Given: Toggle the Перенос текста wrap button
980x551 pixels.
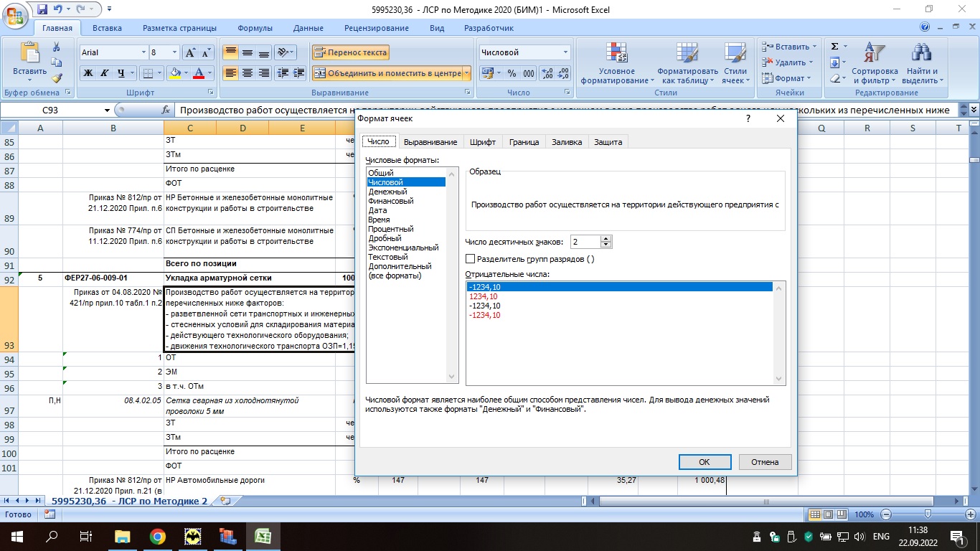Looking at the screenshot, I should (x=351, y=52).
